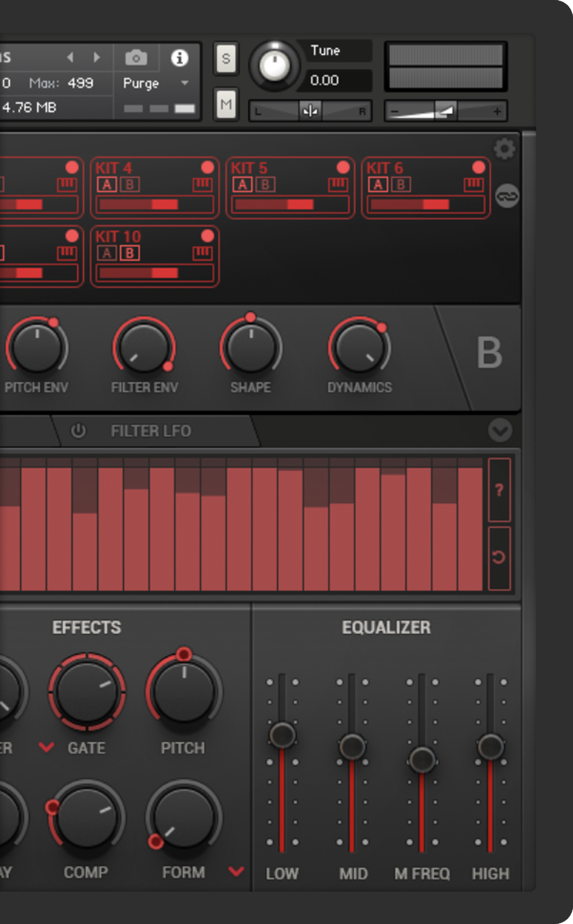Click the EQUALIZER section heading
The image size is (573, 924).
point(386,627)
